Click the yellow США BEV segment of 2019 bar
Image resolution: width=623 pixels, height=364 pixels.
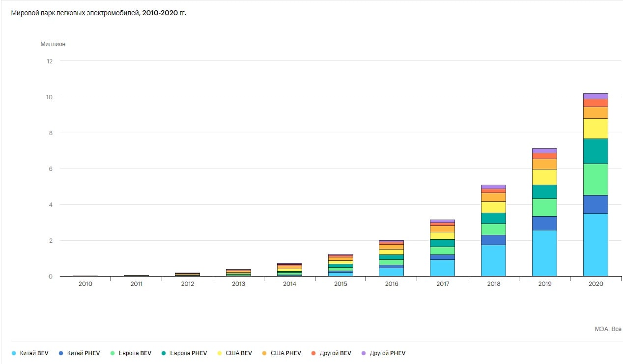point(544,177)
